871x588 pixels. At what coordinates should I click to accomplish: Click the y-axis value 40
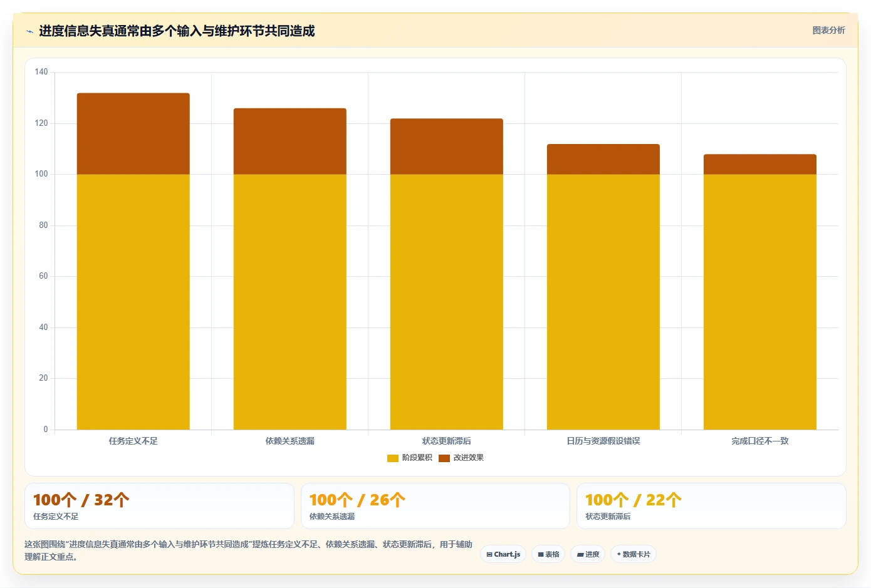(x=43, y=328)
